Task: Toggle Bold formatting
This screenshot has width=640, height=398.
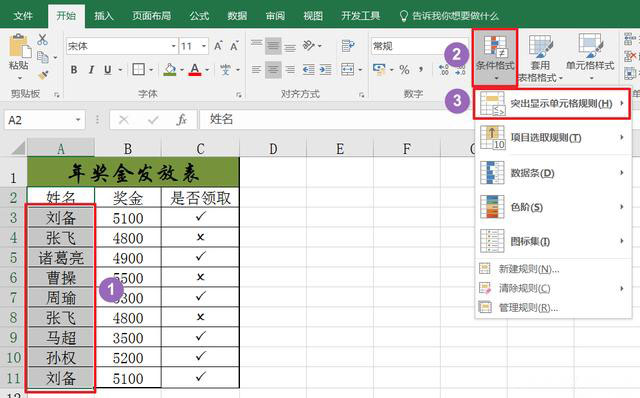Action: pyautogui.click(x=74, y=70)
